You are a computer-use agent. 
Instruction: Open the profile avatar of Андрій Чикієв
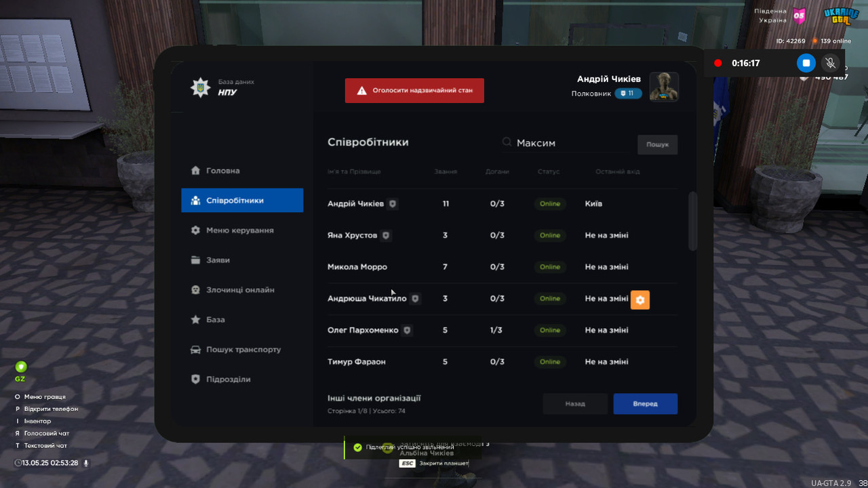point(664,87)
